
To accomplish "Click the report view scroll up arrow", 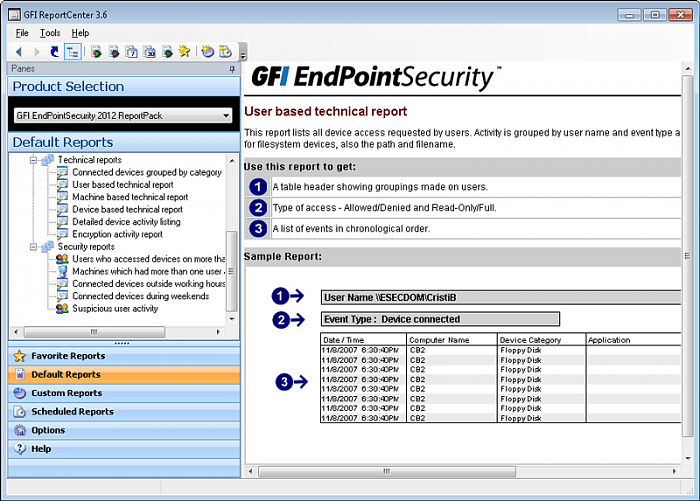I will 688,69.
